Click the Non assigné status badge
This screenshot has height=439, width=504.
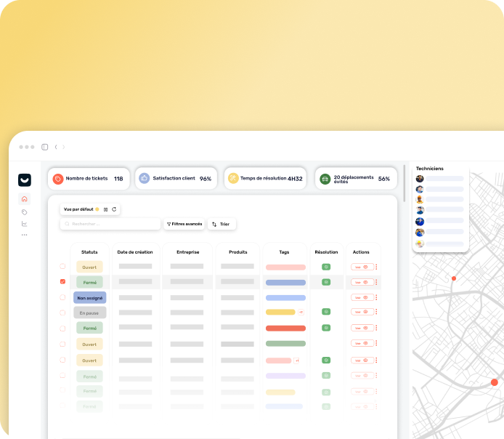pyautogui.click(x=89, y=298)
